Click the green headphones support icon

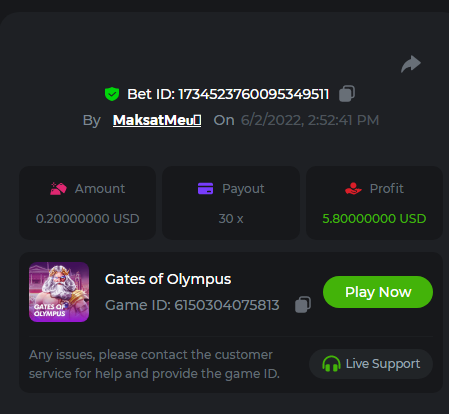point(331,364)
